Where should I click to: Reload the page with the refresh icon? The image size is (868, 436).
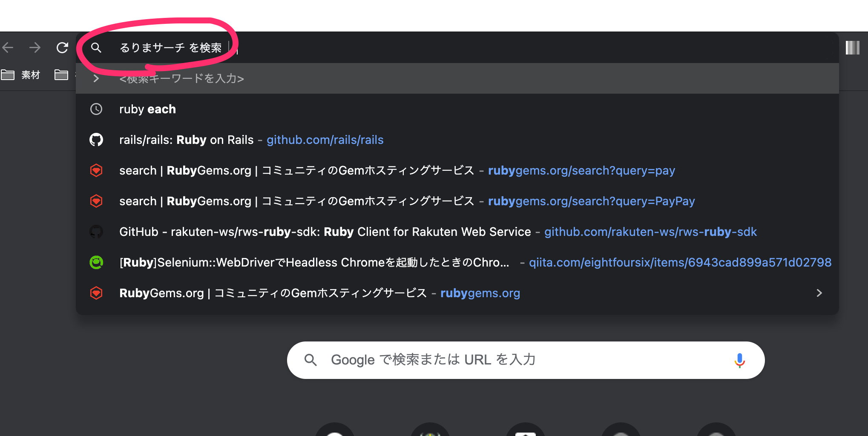[62, 47]
